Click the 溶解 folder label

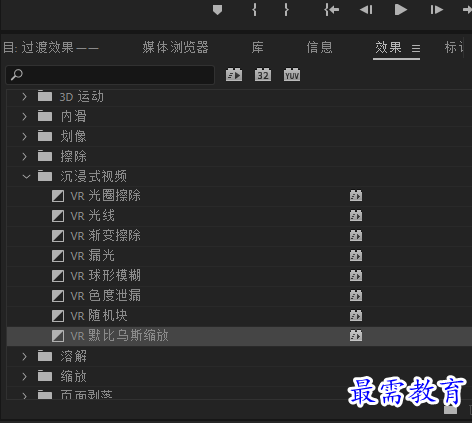click(73, 356)
